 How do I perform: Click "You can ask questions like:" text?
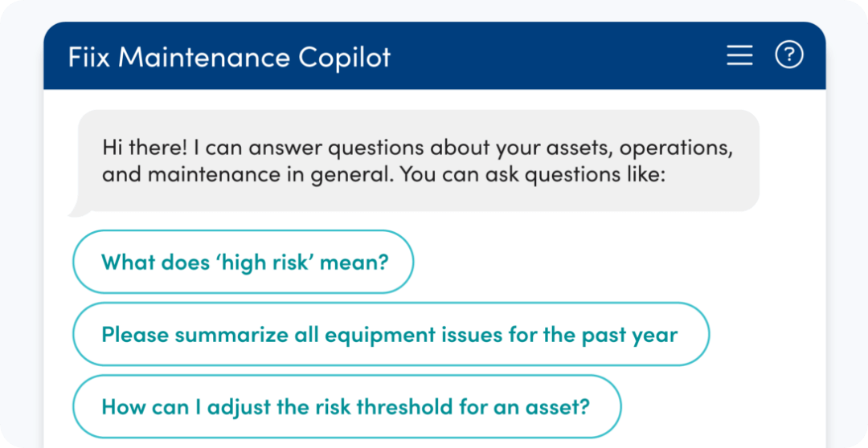click(x=533, y=174)
